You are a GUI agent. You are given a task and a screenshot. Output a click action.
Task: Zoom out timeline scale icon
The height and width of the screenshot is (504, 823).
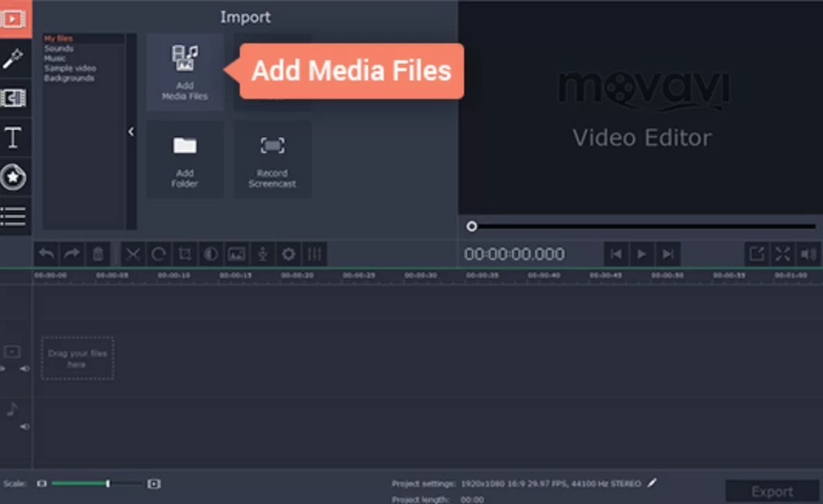(42, 484)
